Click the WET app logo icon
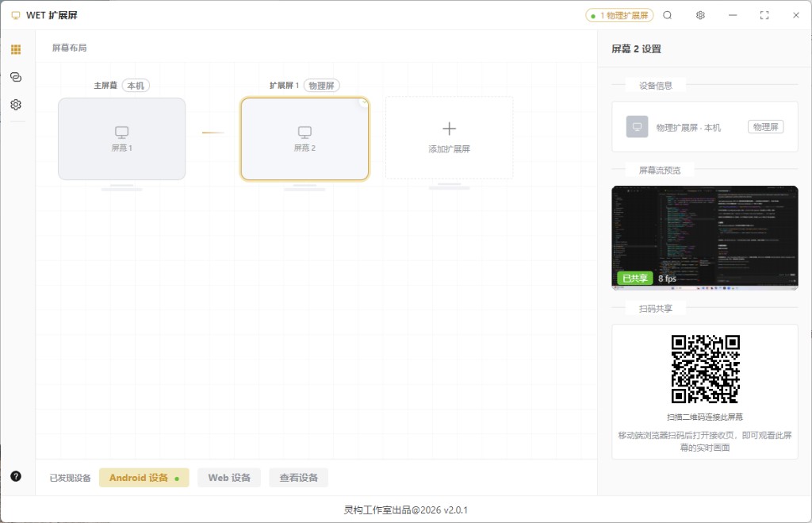 (16, 16)
